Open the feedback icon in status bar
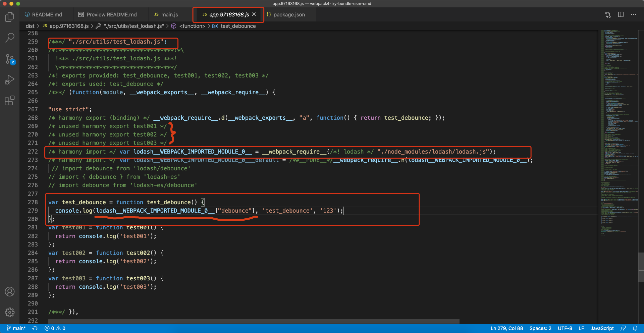 click(623, 328)
